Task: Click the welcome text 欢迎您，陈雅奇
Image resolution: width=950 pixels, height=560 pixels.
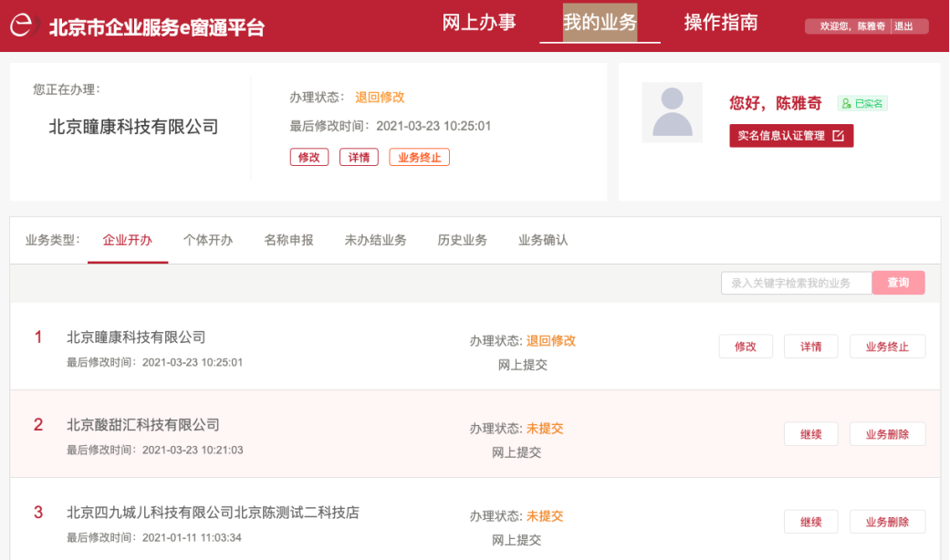Action: pos(851,26)
